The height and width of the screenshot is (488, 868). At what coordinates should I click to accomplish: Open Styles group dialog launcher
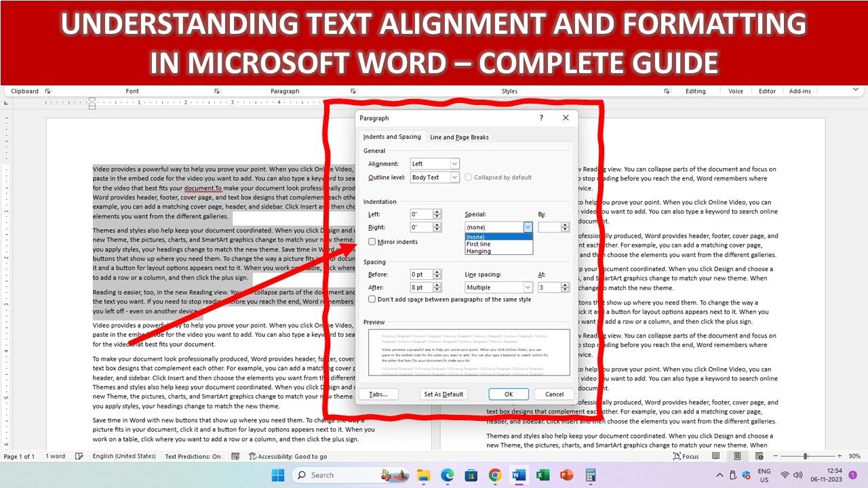(667, 91)
